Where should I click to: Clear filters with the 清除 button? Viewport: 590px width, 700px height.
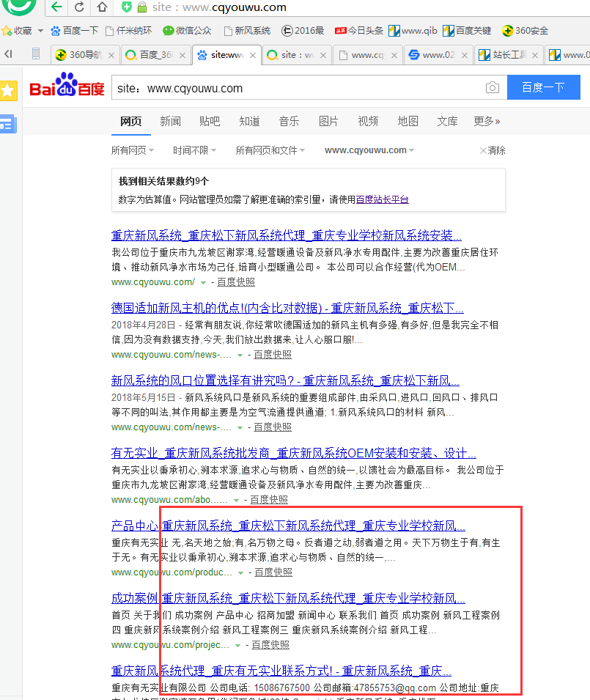[x=493, y=150]
